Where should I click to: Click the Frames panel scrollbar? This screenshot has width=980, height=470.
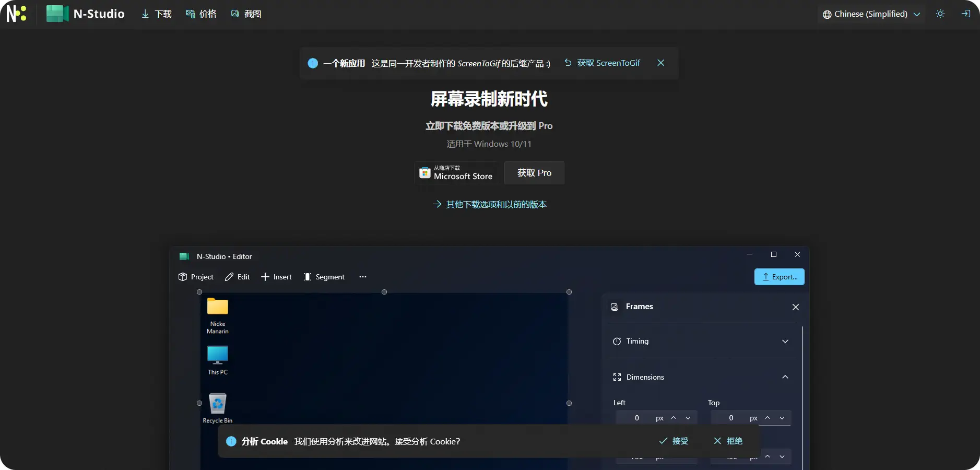(x=802, y=397)
